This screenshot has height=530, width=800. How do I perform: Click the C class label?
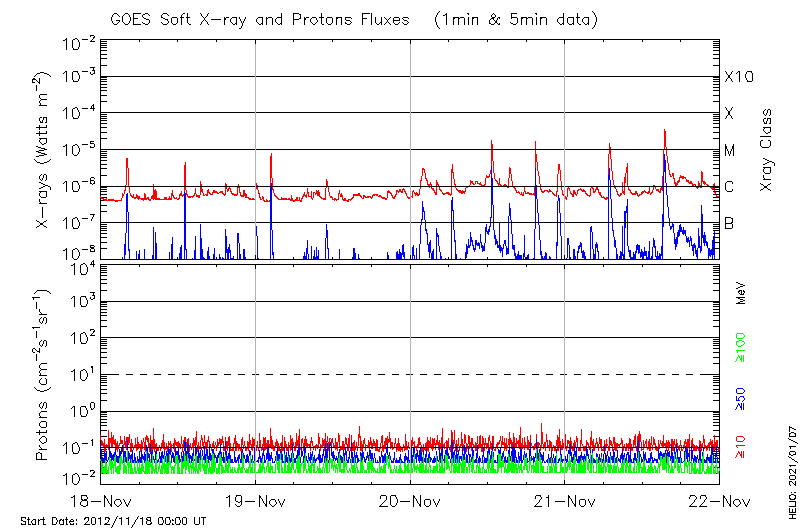click(x=729, y=187)
